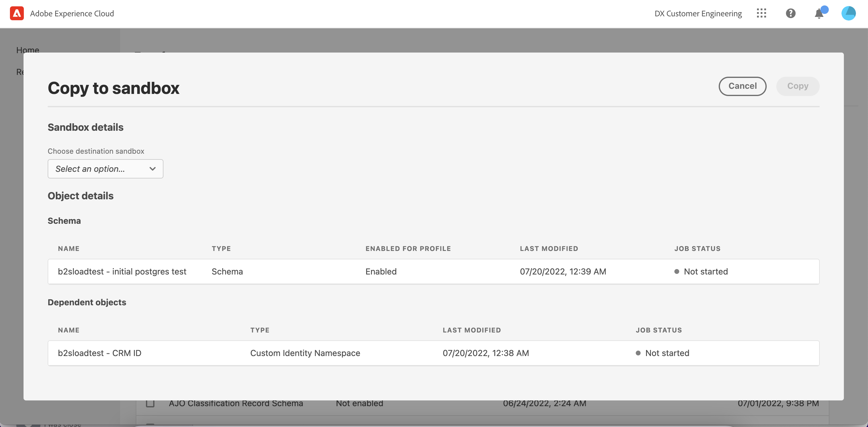Screen dimensions: 868x427
Task: Click the b2sloadtest initial postgres test row
Action: point(433,271)
